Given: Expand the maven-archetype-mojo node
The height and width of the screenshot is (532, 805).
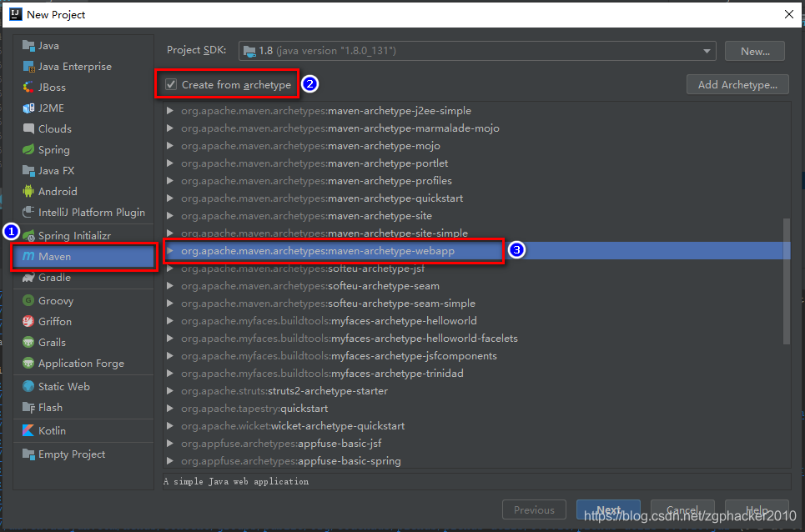Looking at the screenshot, I should [170, 146].
